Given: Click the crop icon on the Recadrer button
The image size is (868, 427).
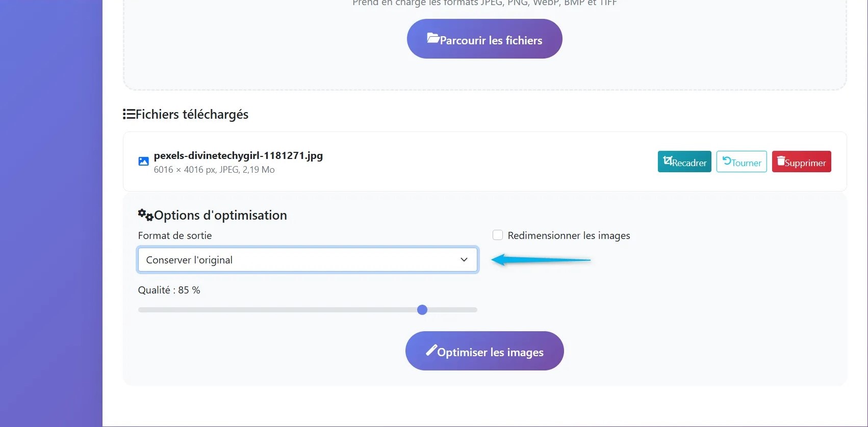Looking at the screenshot, I should pos(668,162).
